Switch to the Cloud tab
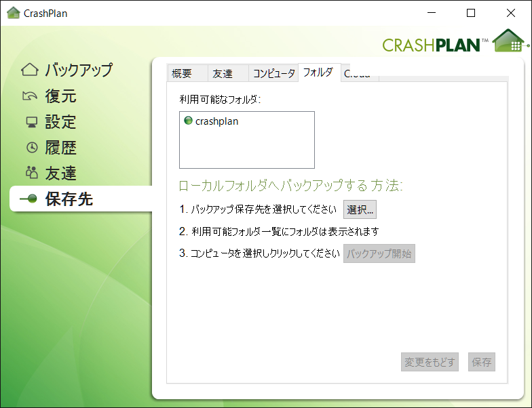This screenshot has width=532, height=408. click(360, 73)
